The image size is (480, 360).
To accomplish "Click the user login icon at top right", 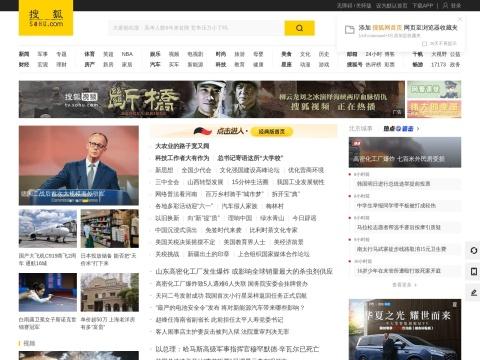I will pos(446,5).
